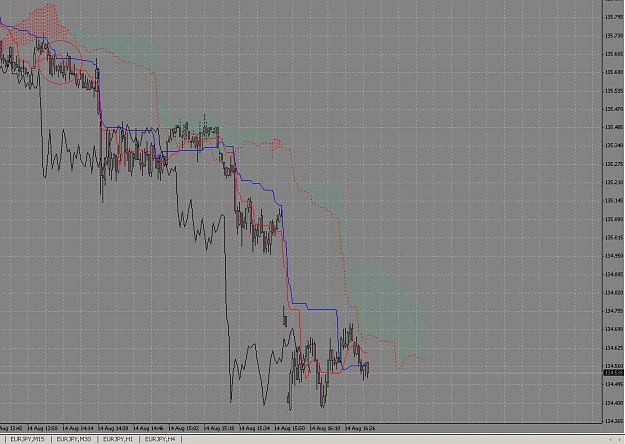Click the 14 Aug 15:02 time label
Screen dimensions: 625x444
(184, 428)
